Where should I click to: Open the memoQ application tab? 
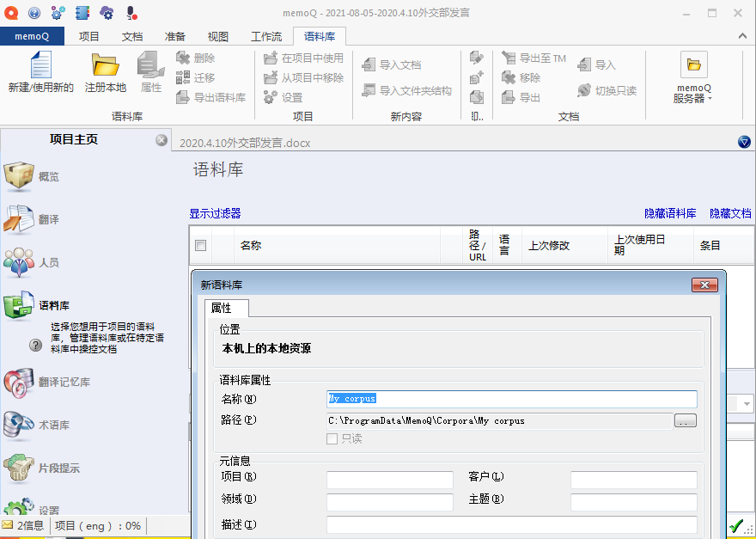(x=32, y=36)
